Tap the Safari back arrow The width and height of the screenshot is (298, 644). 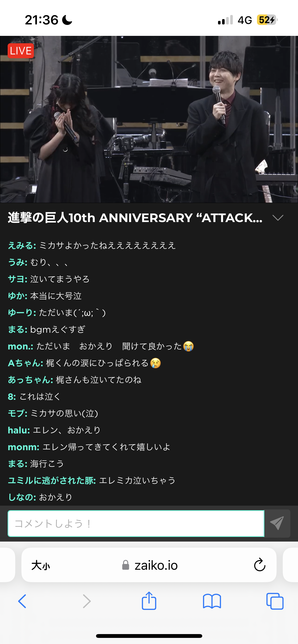click(x=22, y=601)
